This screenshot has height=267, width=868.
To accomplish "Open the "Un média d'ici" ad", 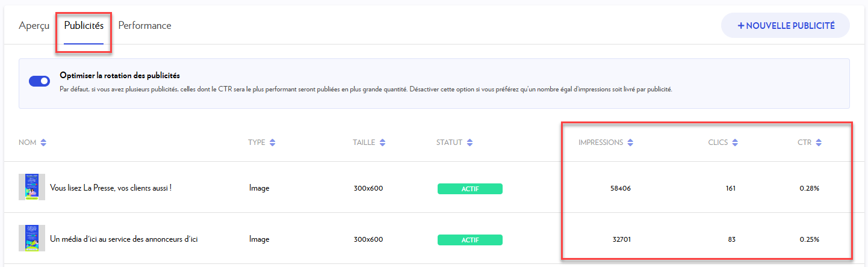I will 124,239.
